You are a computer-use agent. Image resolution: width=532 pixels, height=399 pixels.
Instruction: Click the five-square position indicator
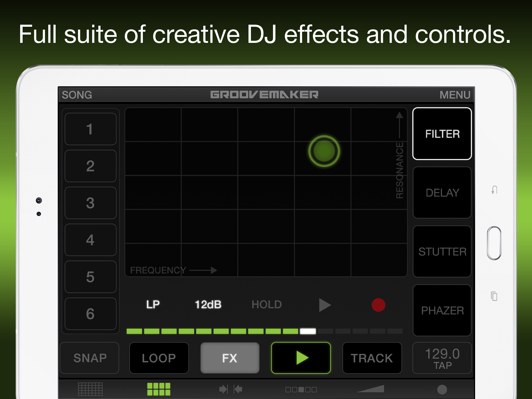click(x=301, y=389)
